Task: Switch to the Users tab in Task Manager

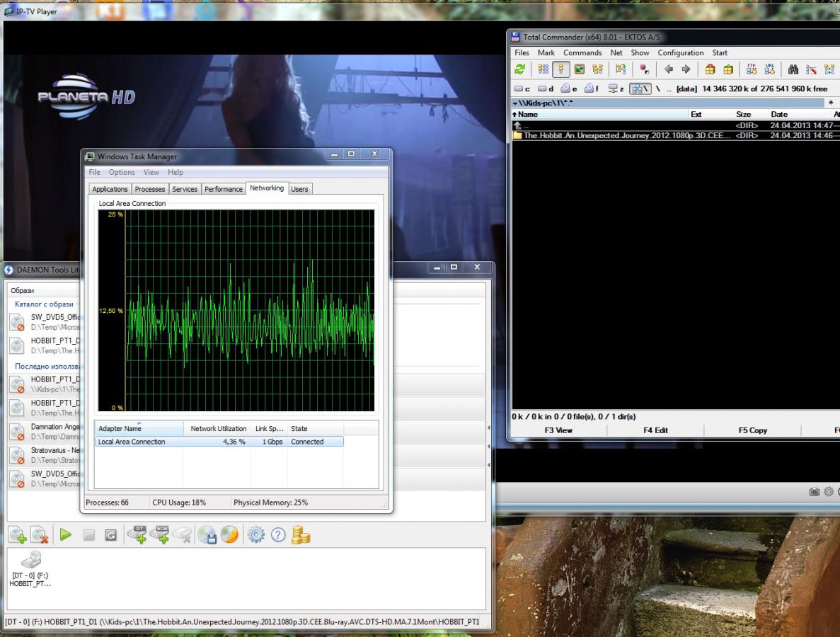Action: pos(299,189)
